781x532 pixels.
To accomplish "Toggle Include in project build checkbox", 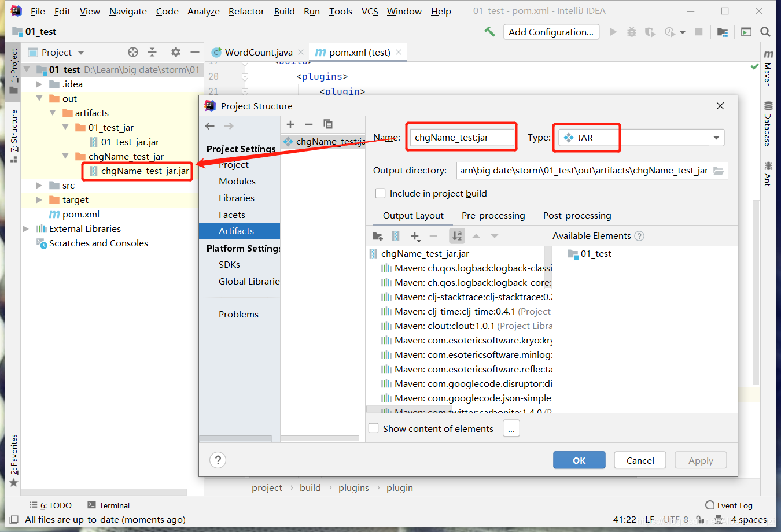I will tap(380, 194).
